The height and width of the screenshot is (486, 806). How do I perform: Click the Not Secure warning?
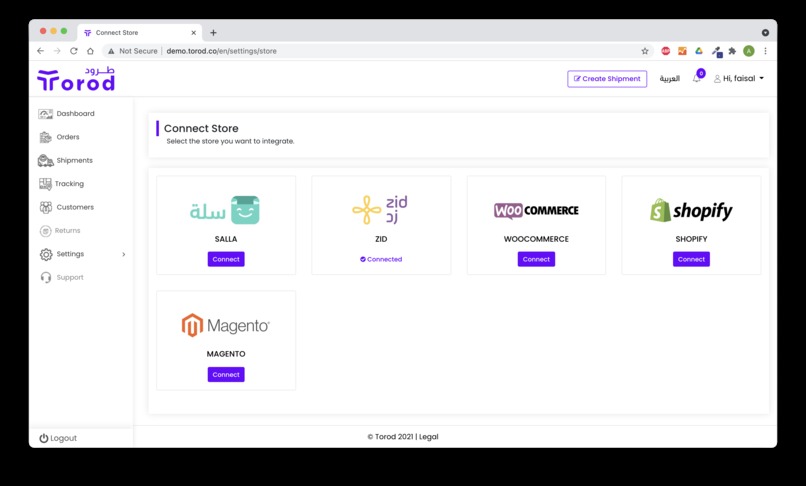click(133, 51)
